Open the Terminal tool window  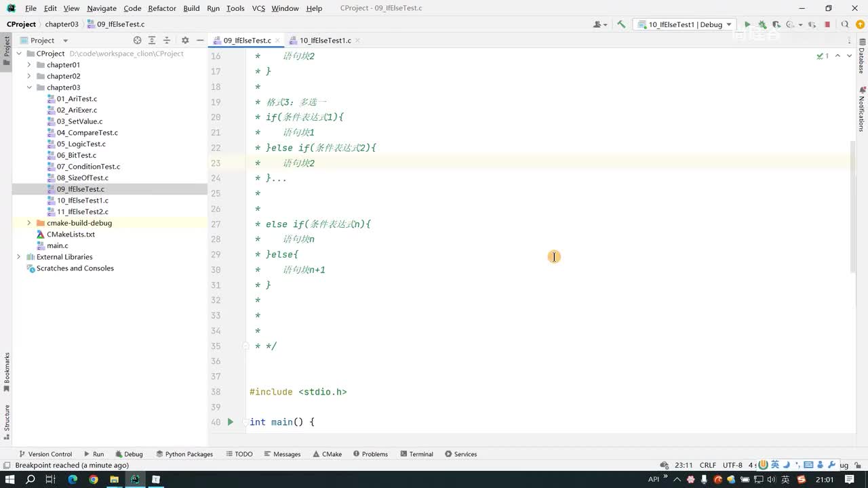point(416,454)
